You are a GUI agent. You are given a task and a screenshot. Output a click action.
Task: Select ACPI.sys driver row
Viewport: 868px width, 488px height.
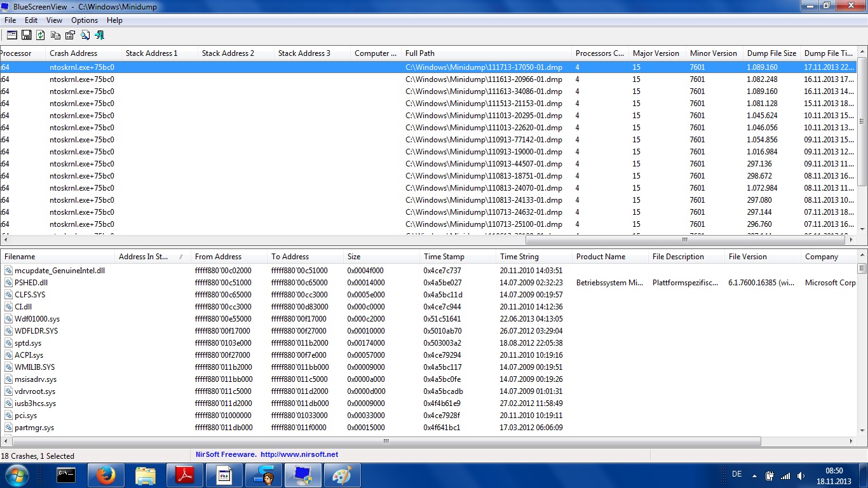(428, 355)
